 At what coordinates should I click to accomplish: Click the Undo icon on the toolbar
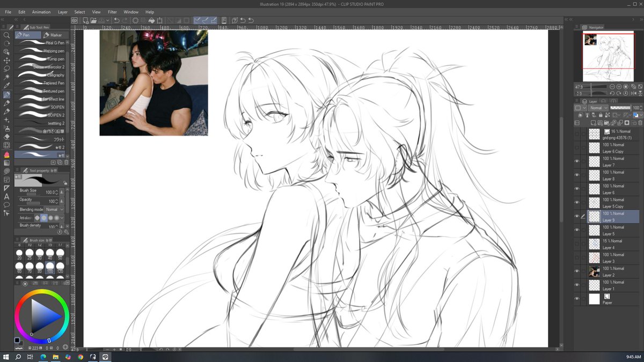pos(116,20)
